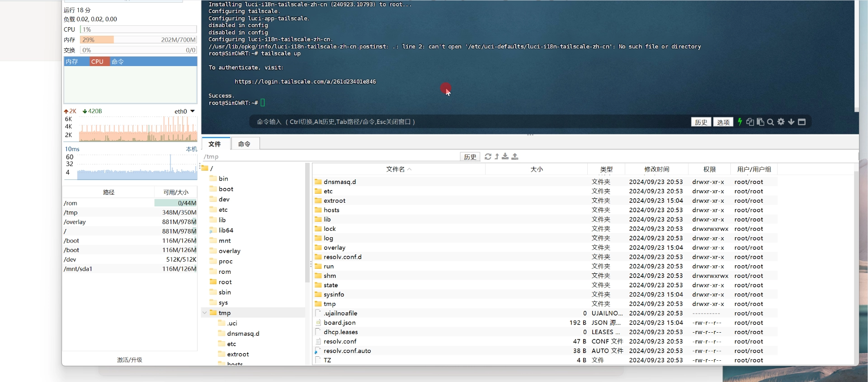Image resolution: width=868 pixels, height=382 pixels.
Task: Click the memory usage bar showing 29%
Action: [138, 40]
